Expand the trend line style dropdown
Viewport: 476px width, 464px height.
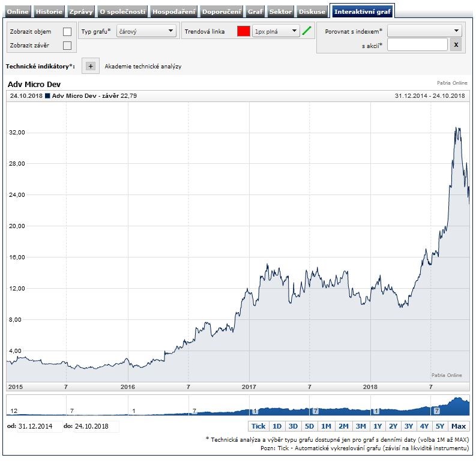click(x=276, y=31)
